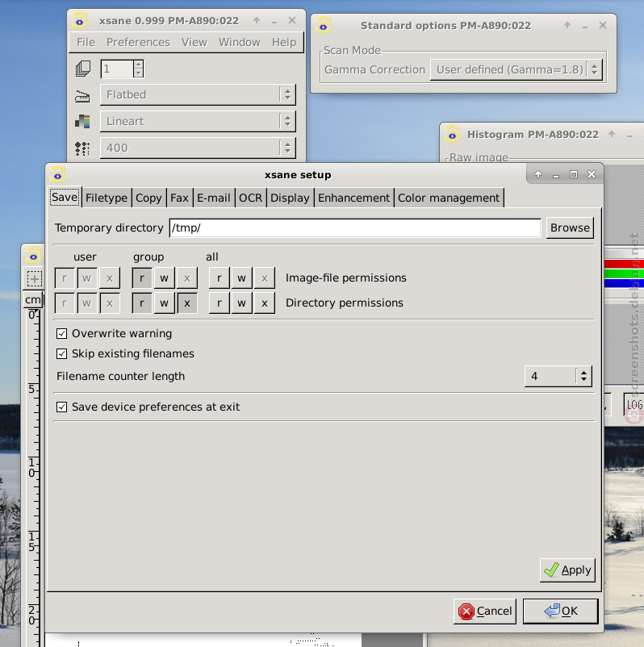Click the OK button
Viewport: 644px width, 647px height.
[x=560, y=612]
